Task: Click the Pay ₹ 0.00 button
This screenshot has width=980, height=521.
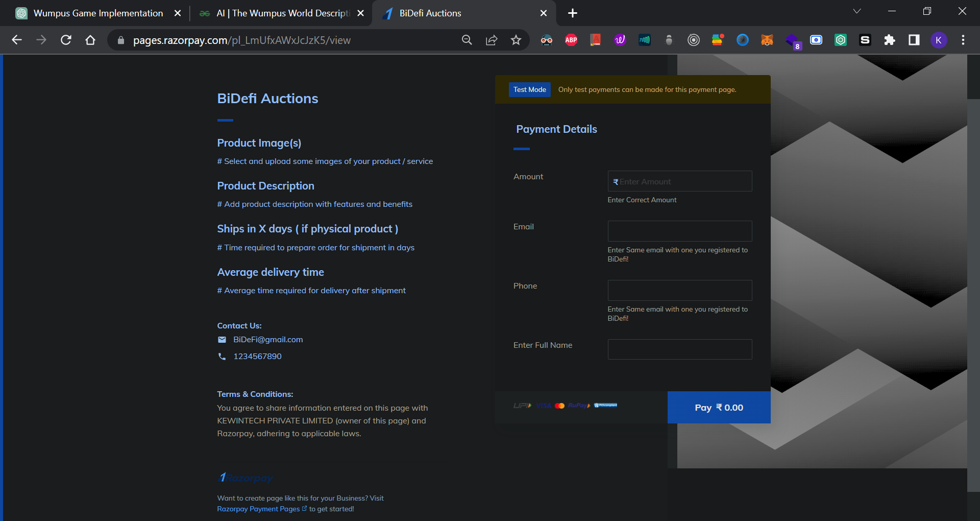Action: point(719,408)
